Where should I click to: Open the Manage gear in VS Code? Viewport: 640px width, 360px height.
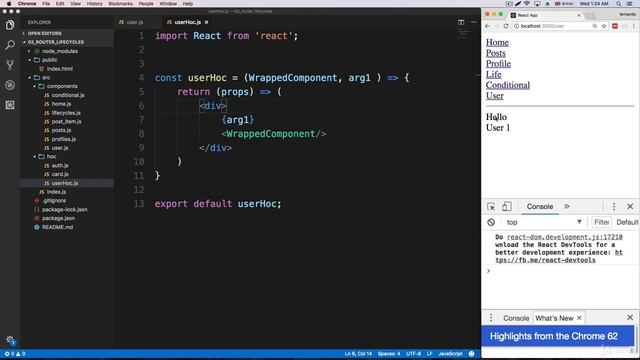[10, 340]
